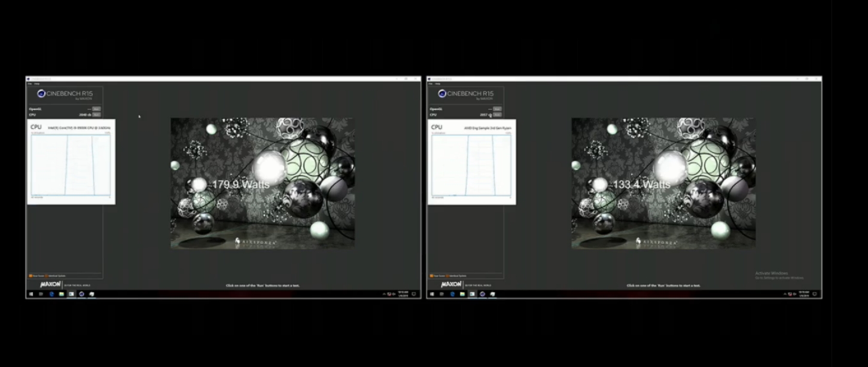Screen dimensions: 868x367
Task: Show hidden tray icons on right taskbar
Action: pos(785,294)
